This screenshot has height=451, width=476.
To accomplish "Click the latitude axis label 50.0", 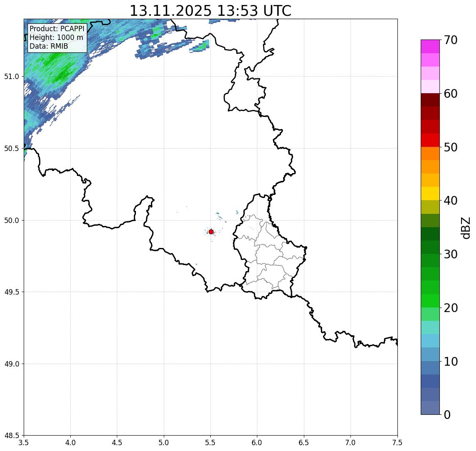I will coord(12,221).
